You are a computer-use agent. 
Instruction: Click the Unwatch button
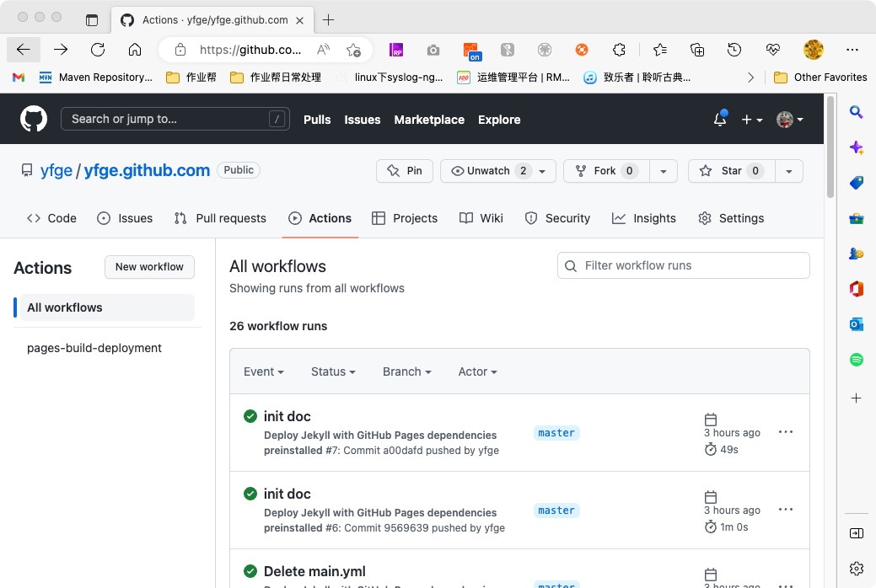[x=489, y=171]
